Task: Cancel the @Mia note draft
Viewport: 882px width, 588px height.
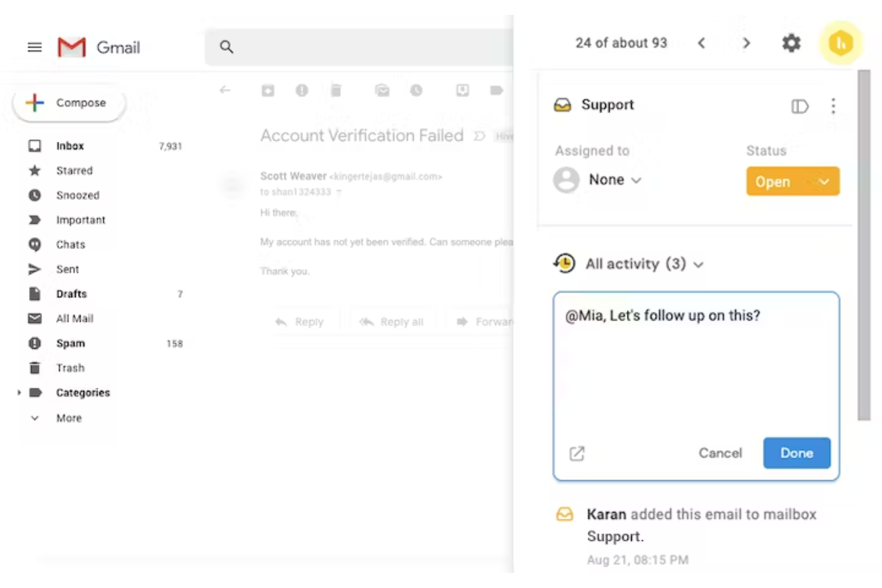Action: pyautogui.click(x=720, y=453)
